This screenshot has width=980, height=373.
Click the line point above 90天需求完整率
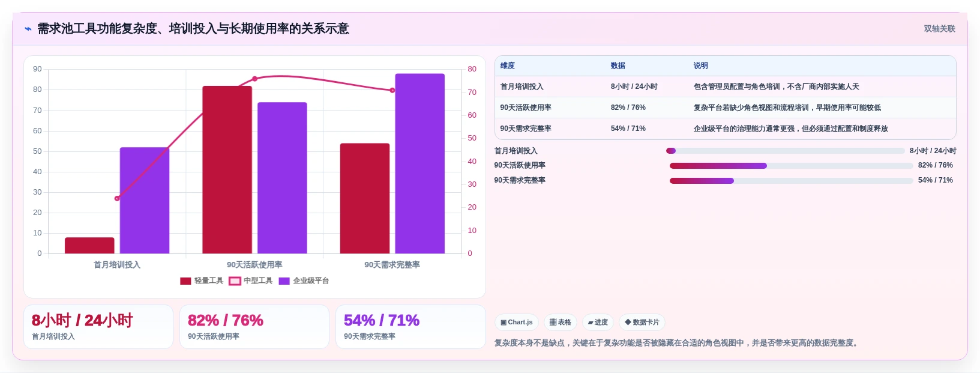392,90
